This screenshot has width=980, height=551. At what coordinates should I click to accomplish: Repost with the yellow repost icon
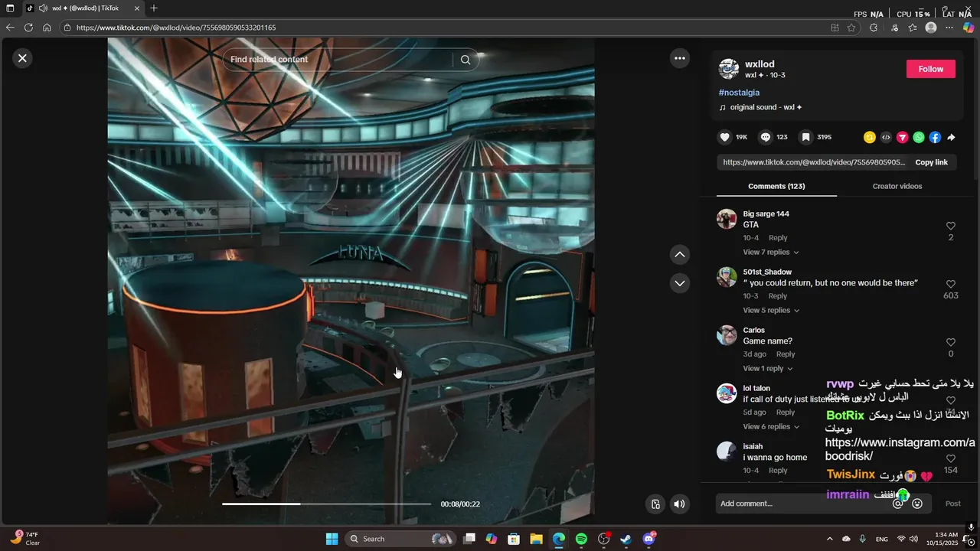(869, 138)
